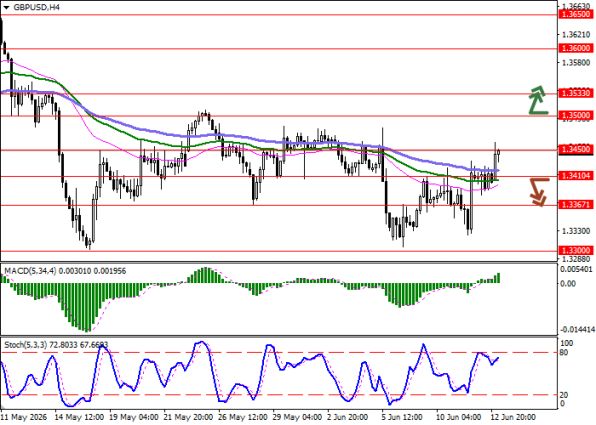Click the 19 May 04:00 time label
The width and height of the screenshot is (596, 425).
[134, 417]
